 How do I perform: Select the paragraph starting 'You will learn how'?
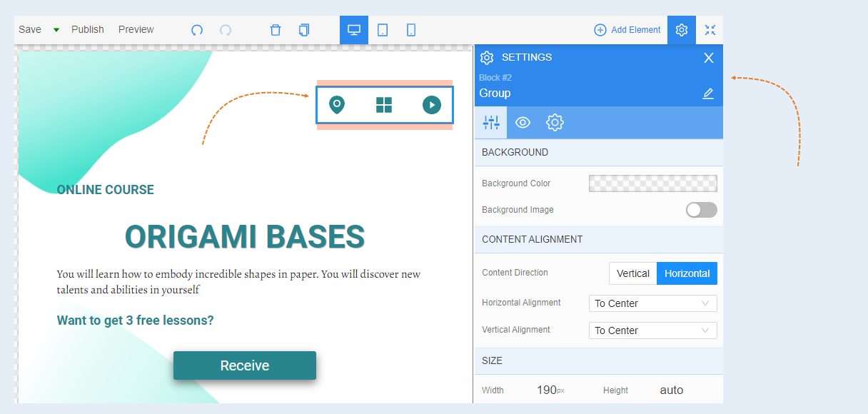click(x=239, y=282)
